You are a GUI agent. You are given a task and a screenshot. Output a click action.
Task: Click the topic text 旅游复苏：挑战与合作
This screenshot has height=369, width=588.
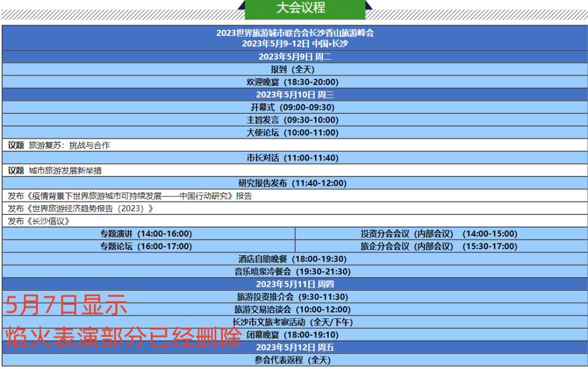point(69,145)
